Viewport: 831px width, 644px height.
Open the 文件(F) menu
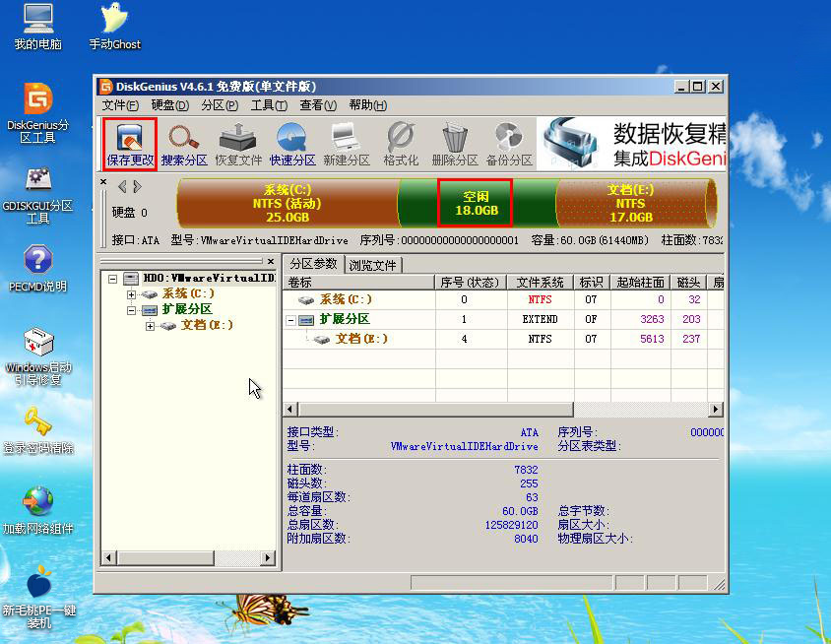[x=120, y=105]
